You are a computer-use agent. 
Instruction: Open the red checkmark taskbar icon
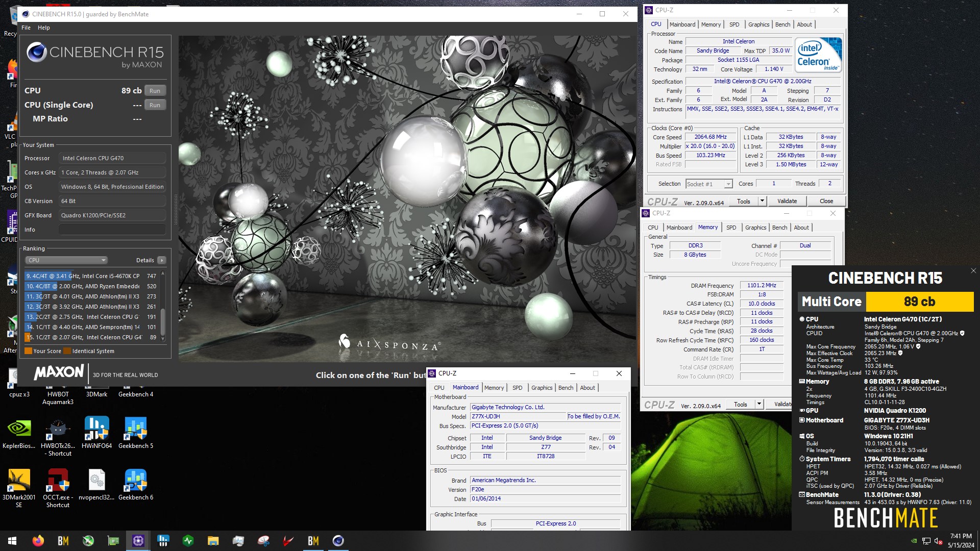288,541
